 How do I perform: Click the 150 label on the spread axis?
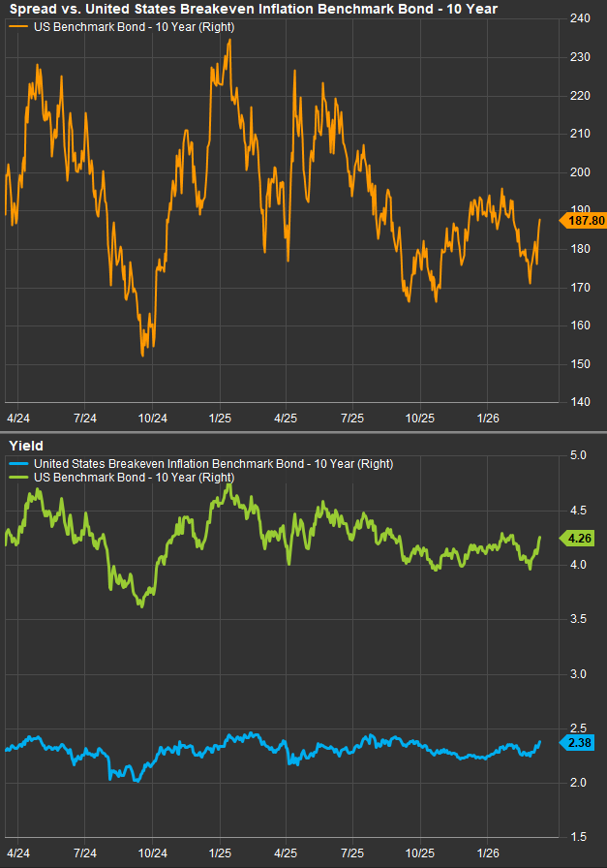pos(580,363)
